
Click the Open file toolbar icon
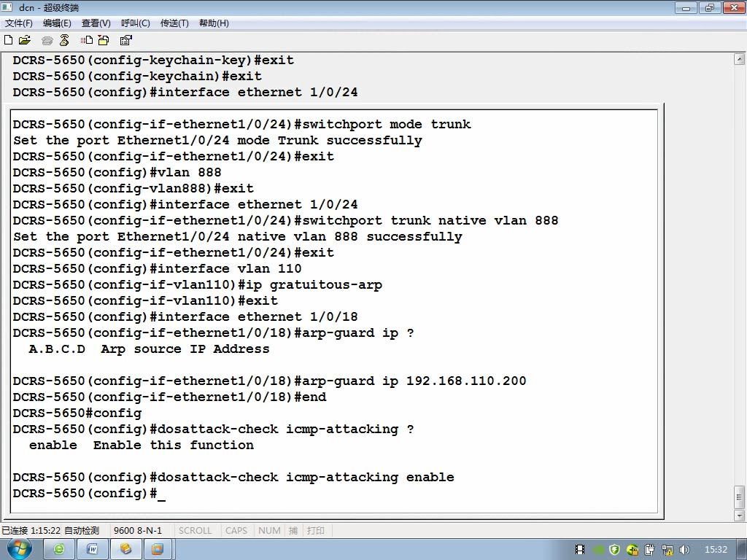(x=25, y=40)
